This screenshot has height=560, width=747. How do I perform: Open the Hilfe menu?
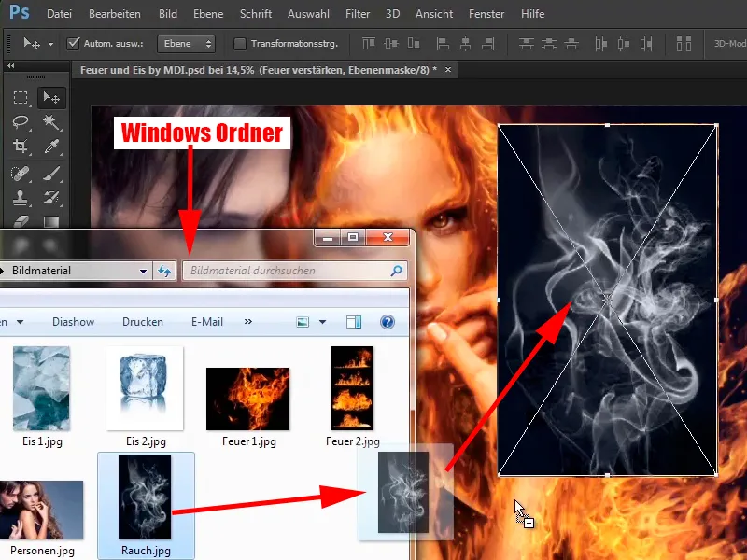pyautogui.click(x=532, y=14)
